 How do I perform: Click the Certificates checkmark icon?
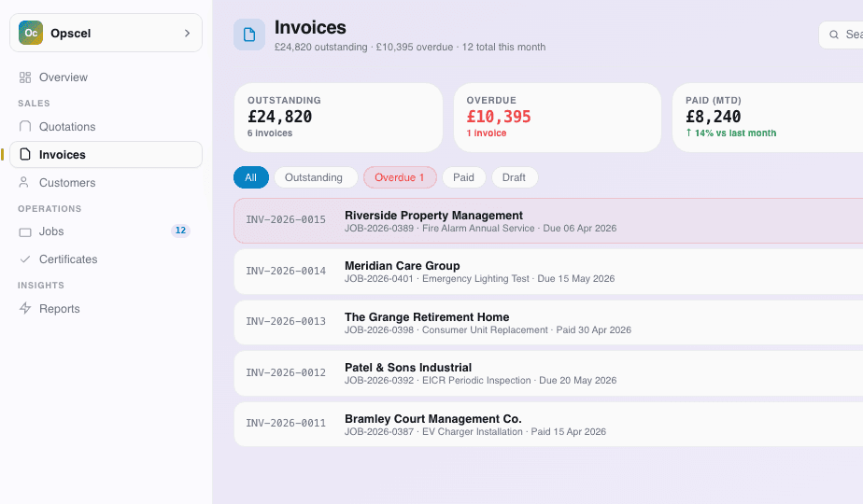(25, 259)
